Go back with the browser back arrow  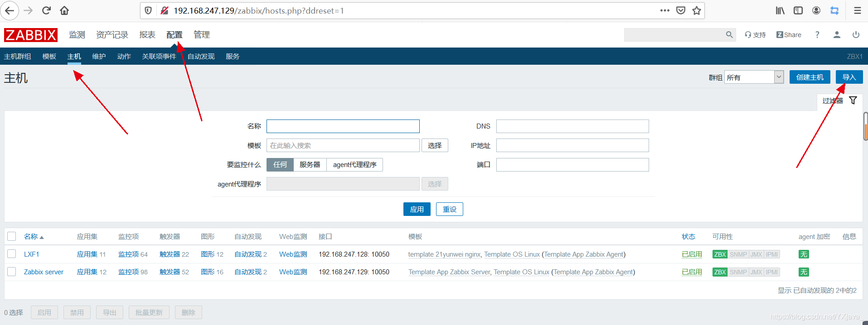click(10, 10)
